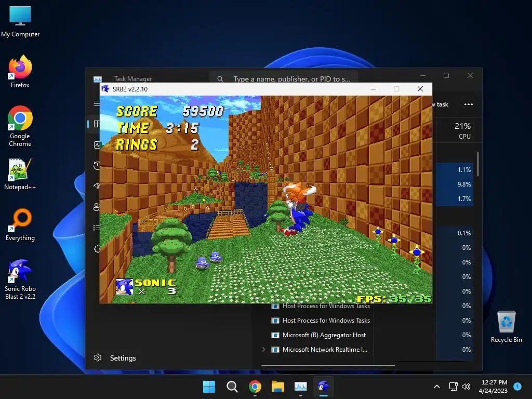Click the Task Manager search magnifier icon
532x399 pixels.
point(220,79)
